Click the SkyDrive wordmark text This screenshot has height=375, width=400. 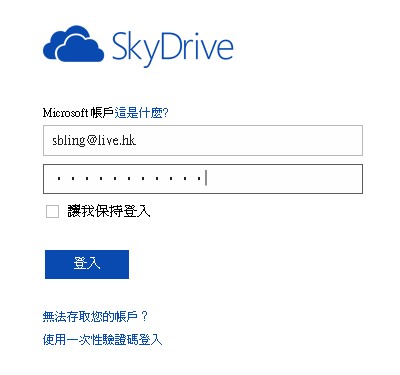pos(172,49)
